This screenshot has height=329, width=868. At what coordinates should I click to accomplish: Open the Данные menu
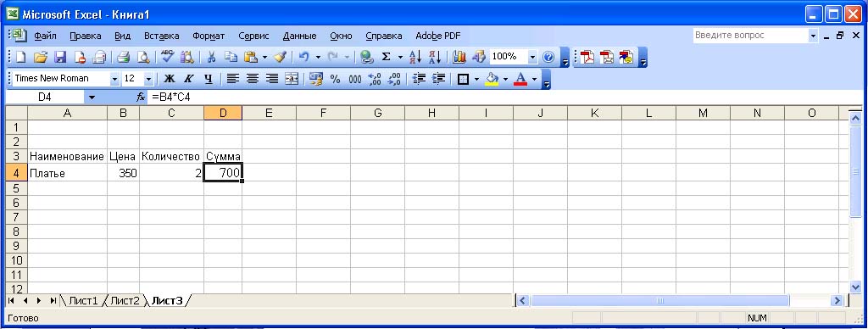point(299,36)
